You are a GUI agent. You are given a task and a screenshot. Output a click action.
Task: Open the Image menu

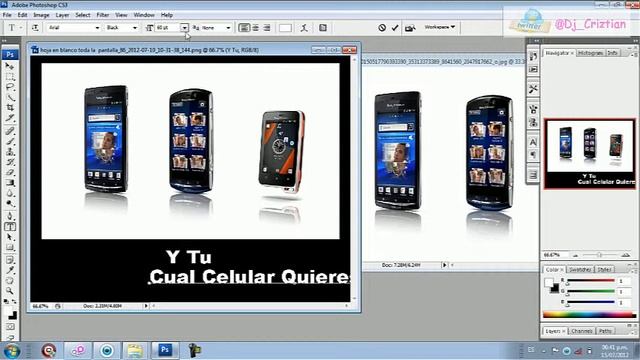tap(41, 15)
